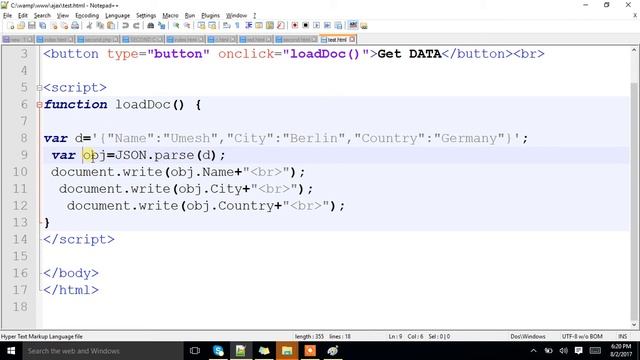
Task: Click the UTF-8 w/o BOM encoding status
Action: pyautogui.click(x=582, y=337)
